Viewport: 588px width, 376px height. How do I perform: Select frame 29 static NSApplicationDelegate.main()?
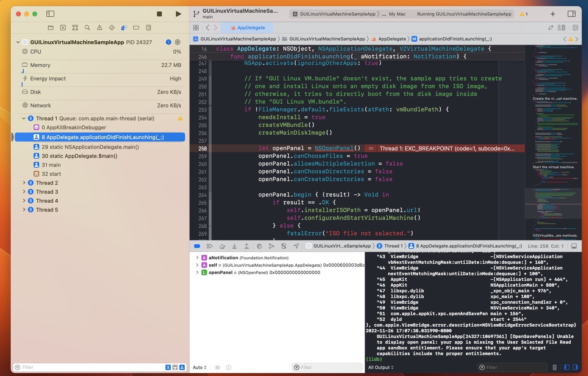90,147
